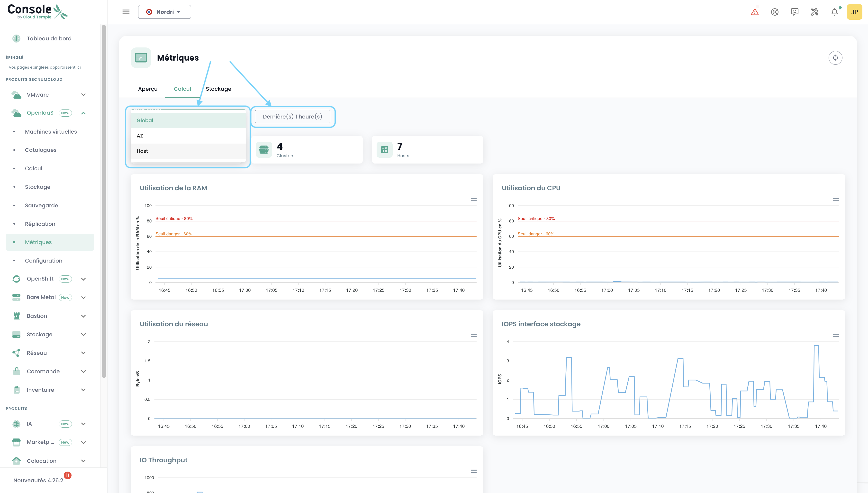This screenshot has height=493, width=868.
Task: Open the notifications bell
Action: (x=834, y=12)
